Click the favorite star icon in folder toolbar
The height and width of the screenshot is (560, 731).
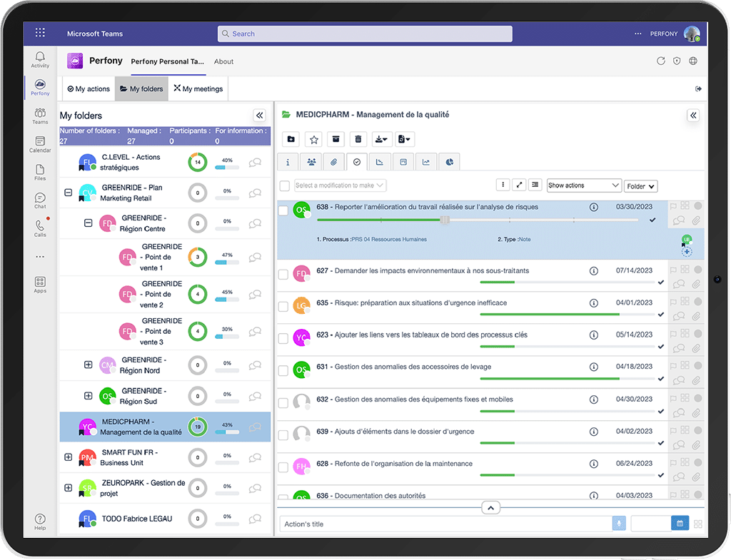[x=313, y=139]
